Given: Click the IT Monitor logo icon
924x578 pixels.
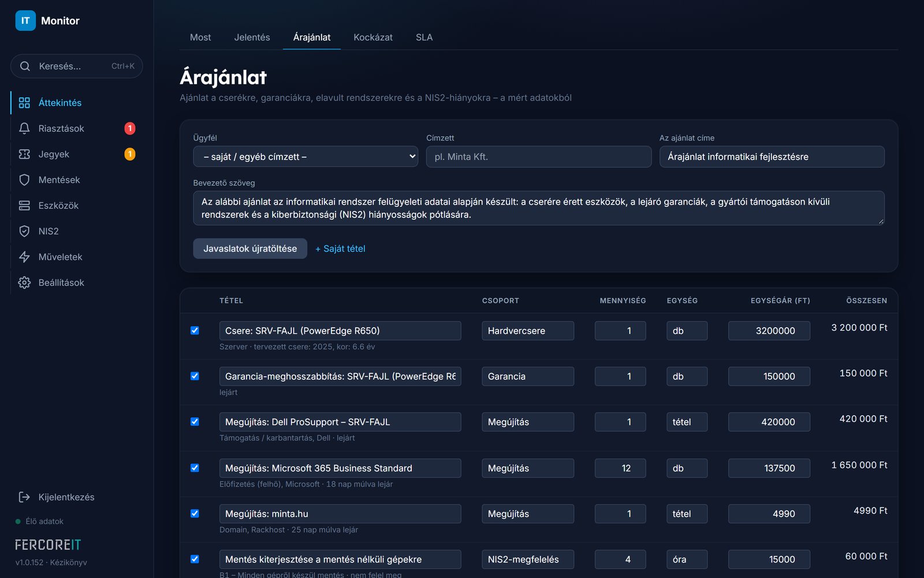Looking at the screenshot, I should (25, 21).
